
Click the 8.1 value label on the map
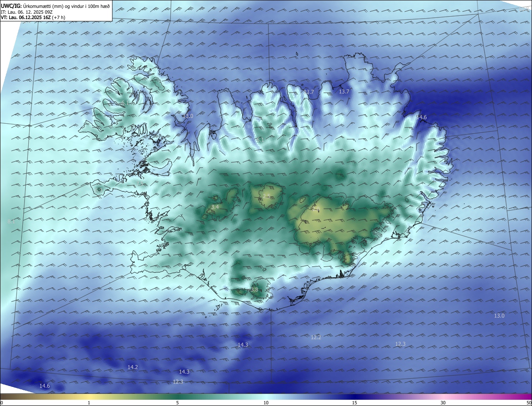(11, 222)
